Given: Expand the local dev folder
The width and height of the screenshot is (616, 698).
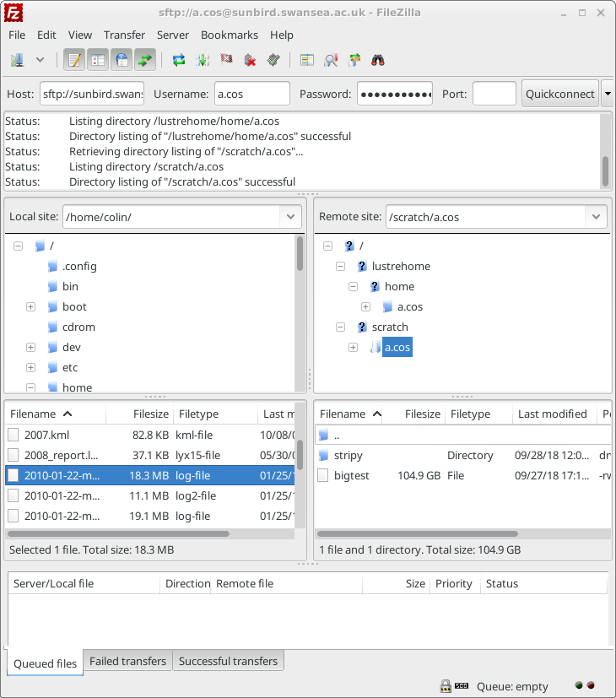Looking at the screenshot, I should [x=30, y=347].
